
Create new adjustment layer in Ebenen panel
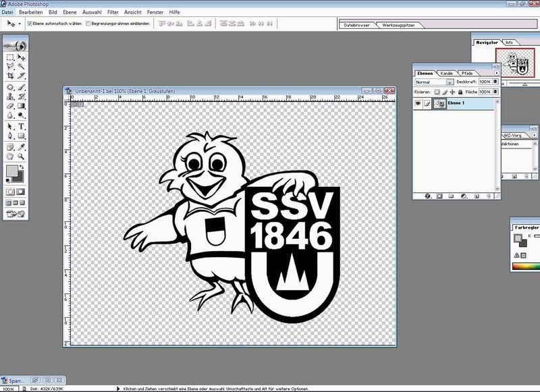[464, 196]
